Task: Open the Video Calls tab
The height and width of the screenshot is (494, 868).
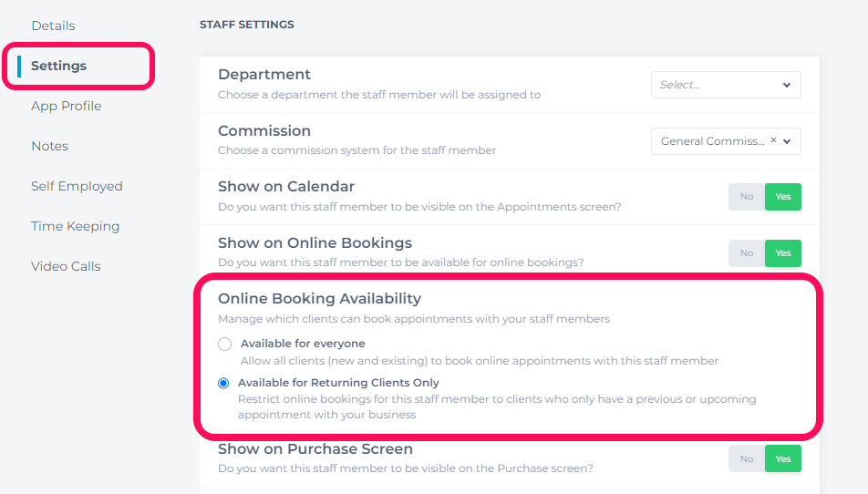Action: (x=66, y=266)
